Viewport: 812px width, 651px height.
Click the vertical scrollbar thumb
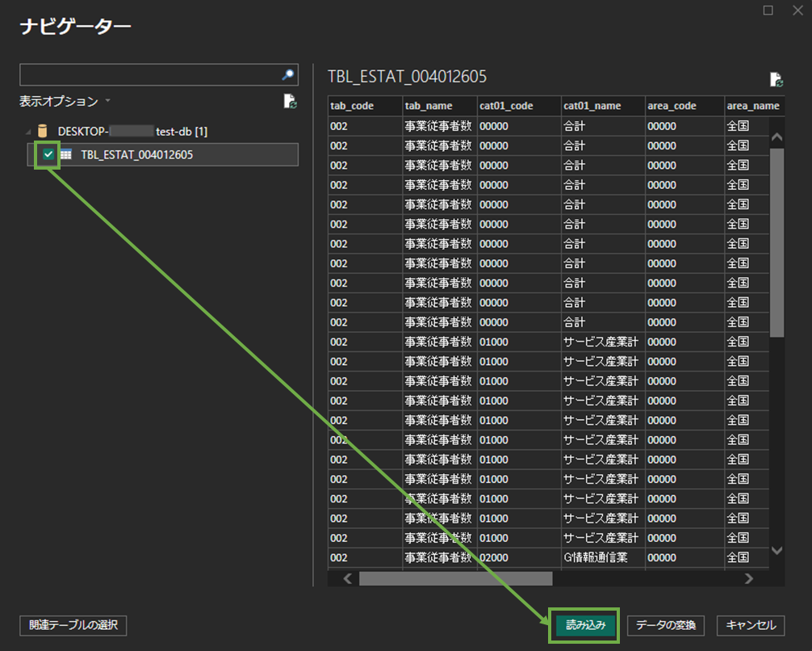coord(776,242)
